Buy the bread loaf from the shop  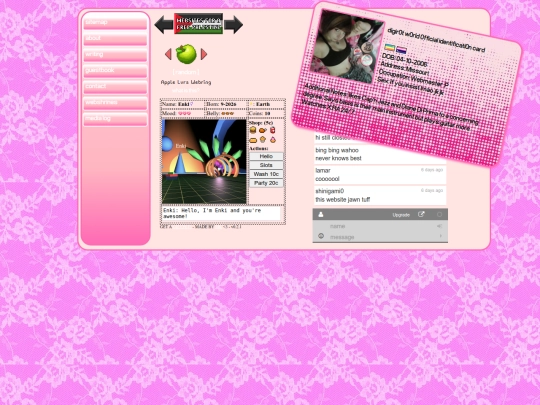253,140
